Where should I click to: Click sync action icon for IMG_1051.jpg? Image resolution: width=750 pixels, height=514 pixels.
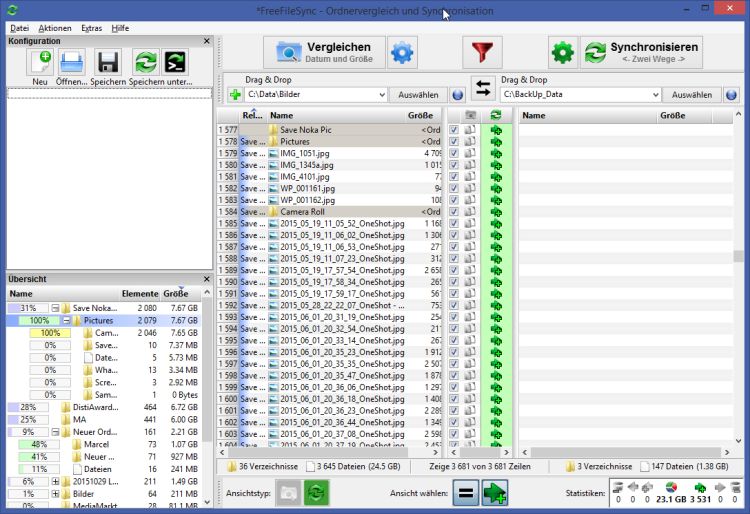[x=496, y=153]
